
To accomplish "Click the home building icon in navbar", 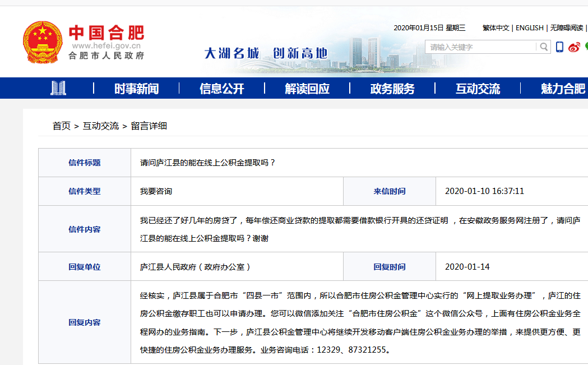I will click(58, 88).
